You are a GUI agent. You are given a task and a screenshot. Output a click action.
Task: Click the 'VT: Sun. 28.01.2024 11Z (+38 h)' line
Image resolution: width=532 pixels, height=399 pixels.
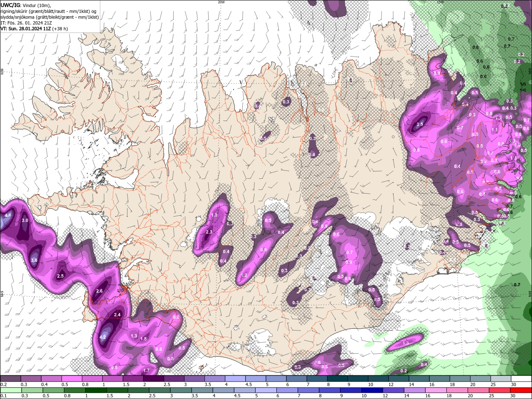coord(34,29)
